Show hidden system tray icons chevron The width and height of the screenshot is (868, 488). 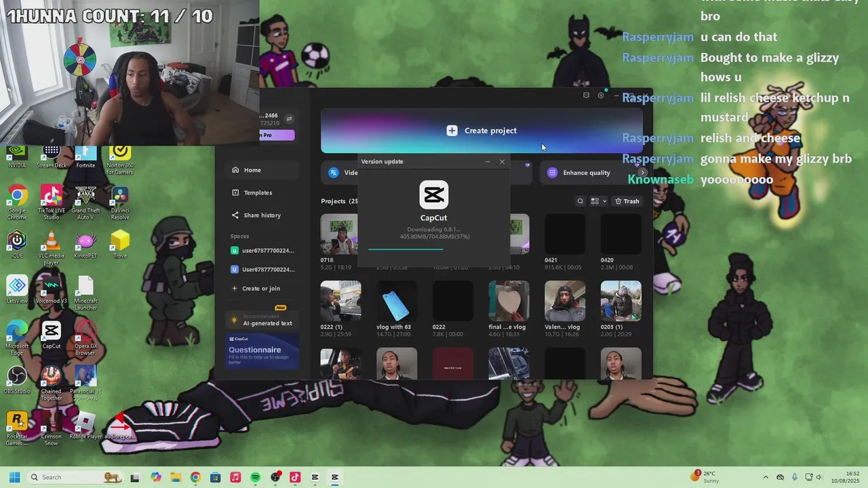tap(766, 477)
